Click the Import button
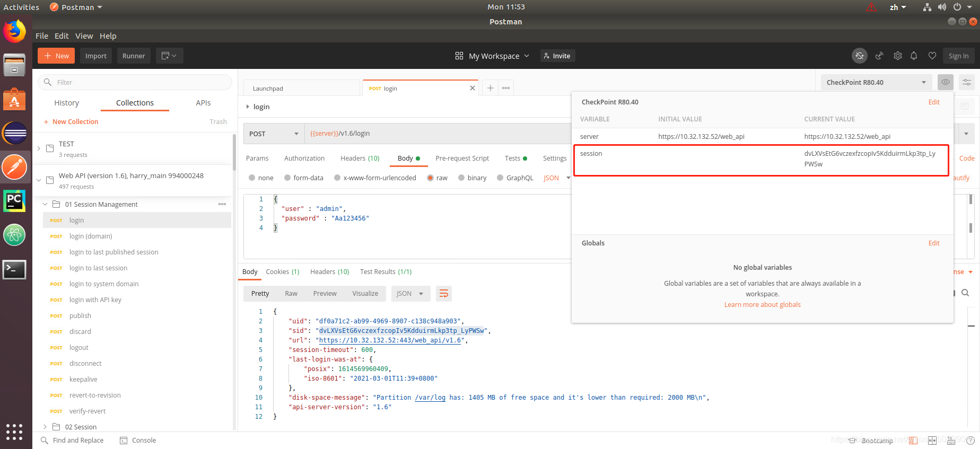 pyautogui.click(x=96, y=56)
